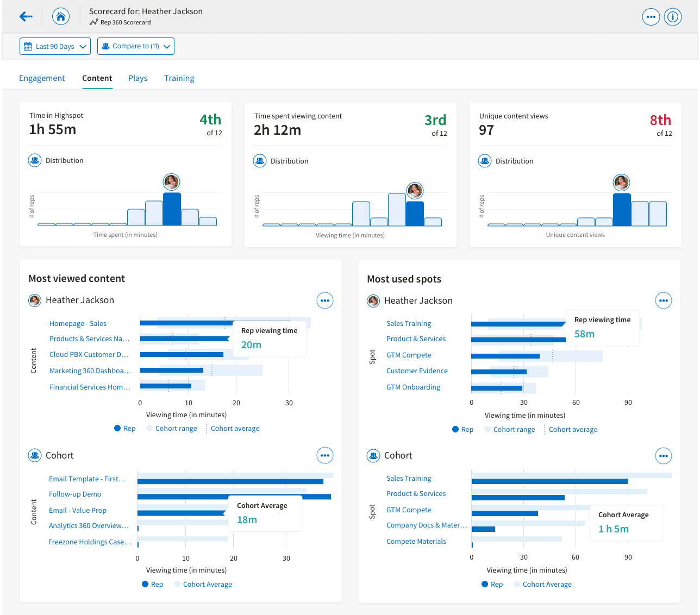Screen dimensions: 700x615
Task: Open Email Template - First… cohort link
Action: click(x=87, y=479)
